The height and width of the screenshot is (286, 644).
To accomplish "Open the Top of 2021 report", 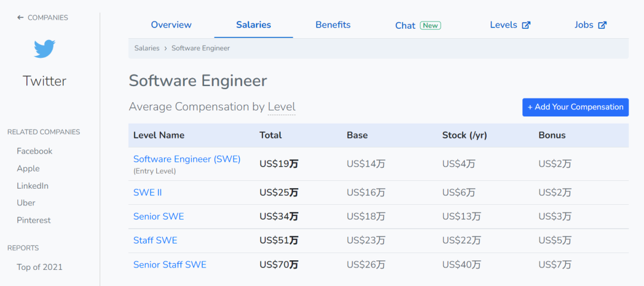I will pos(39,267).
